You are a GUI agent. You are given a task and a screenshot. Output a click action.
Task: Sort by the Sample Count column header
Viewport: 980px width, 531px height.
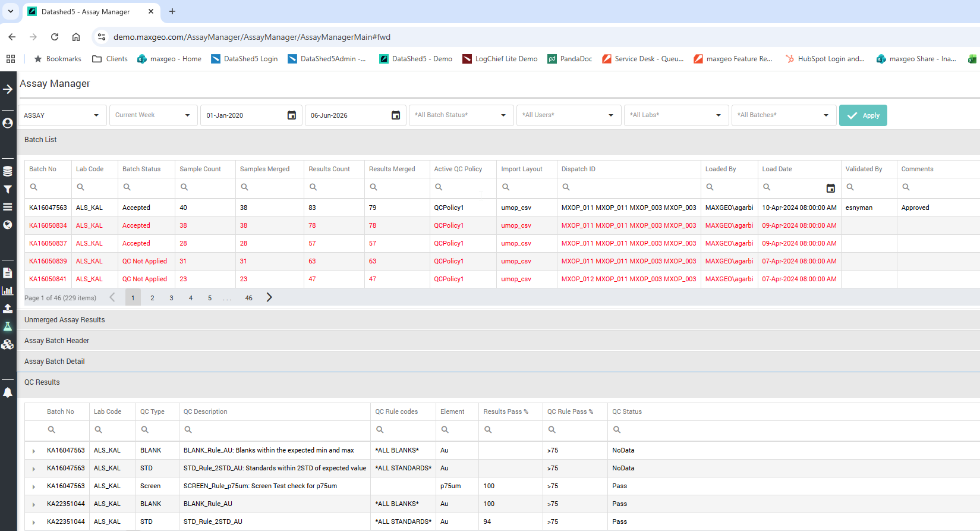pos(200,169)
